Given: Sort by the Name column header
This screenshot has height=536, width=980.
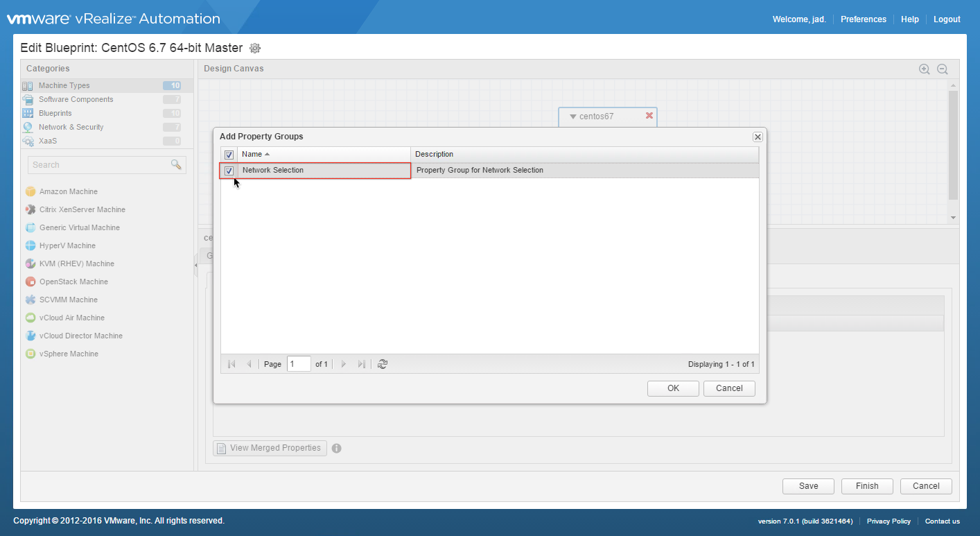Looking at the screenshot, I should [x=324, y=154].
